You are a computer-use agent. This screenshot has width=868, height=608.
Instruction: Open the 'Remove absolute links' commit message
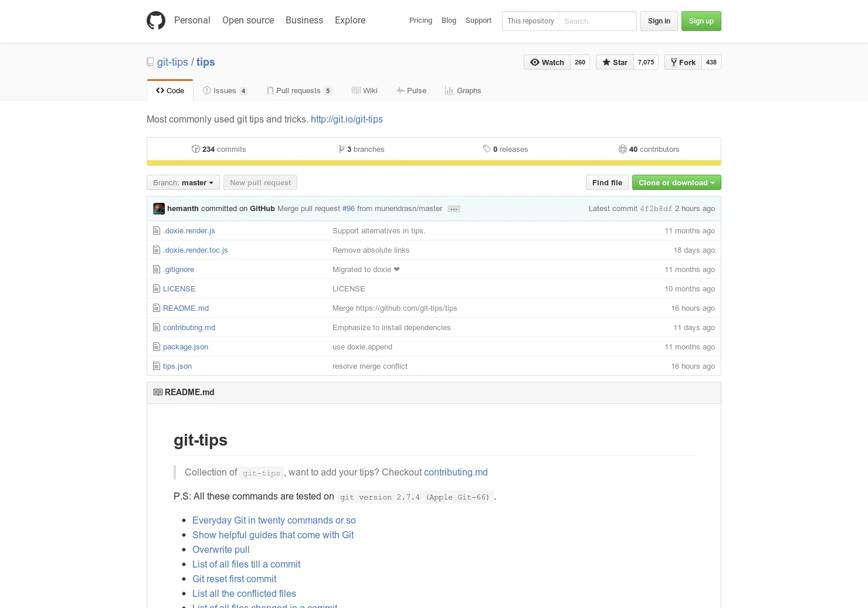click(371, 250)
